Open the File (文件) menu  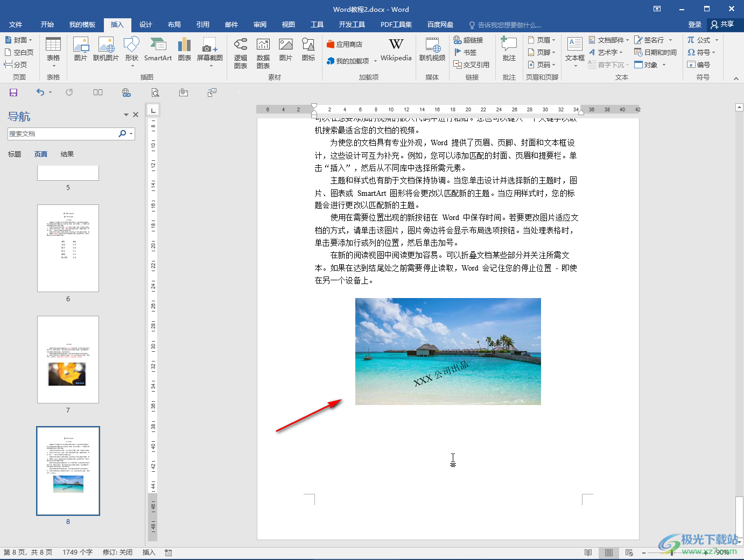[x=16, y=25]
